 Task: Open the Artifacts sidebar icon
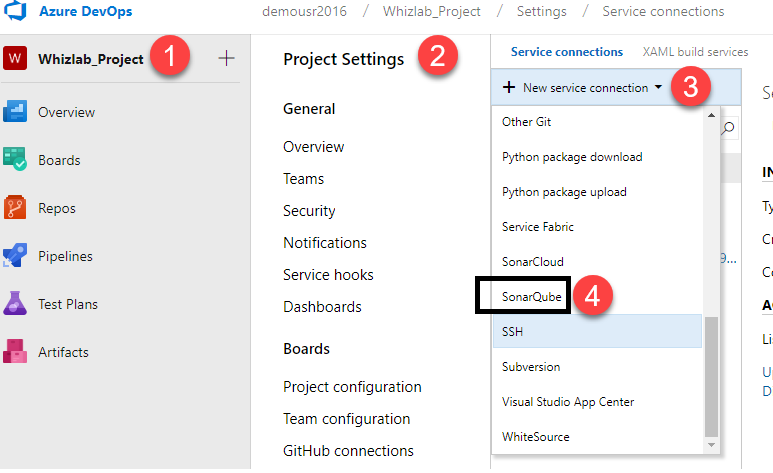(x=15, y=352)
